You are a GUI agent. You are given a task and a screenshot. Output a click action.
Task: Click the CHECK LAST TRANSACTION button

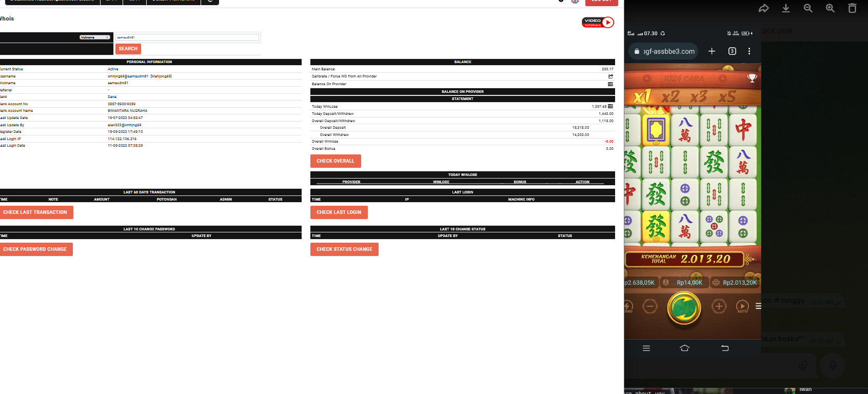[35, 212]
